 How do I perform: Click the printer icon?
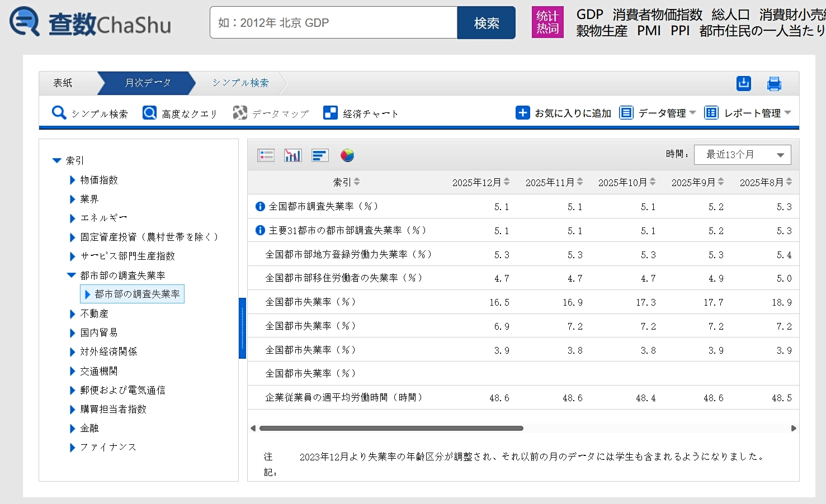774,84
